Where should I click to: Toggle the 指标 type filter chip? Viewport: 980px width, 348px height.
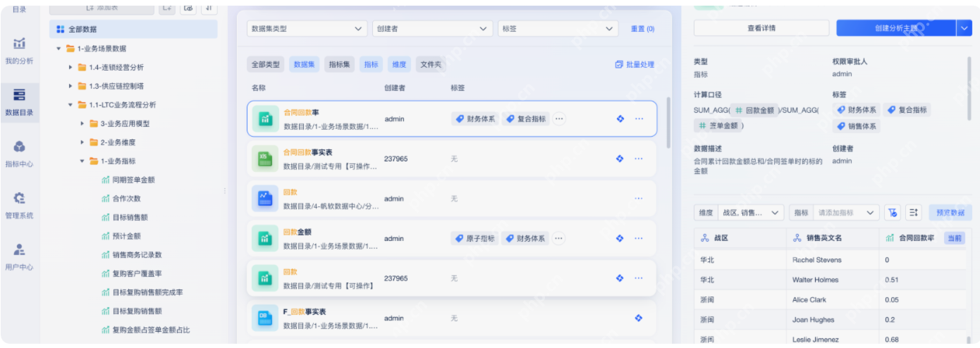pyautogui.click(x=371, y=64)
